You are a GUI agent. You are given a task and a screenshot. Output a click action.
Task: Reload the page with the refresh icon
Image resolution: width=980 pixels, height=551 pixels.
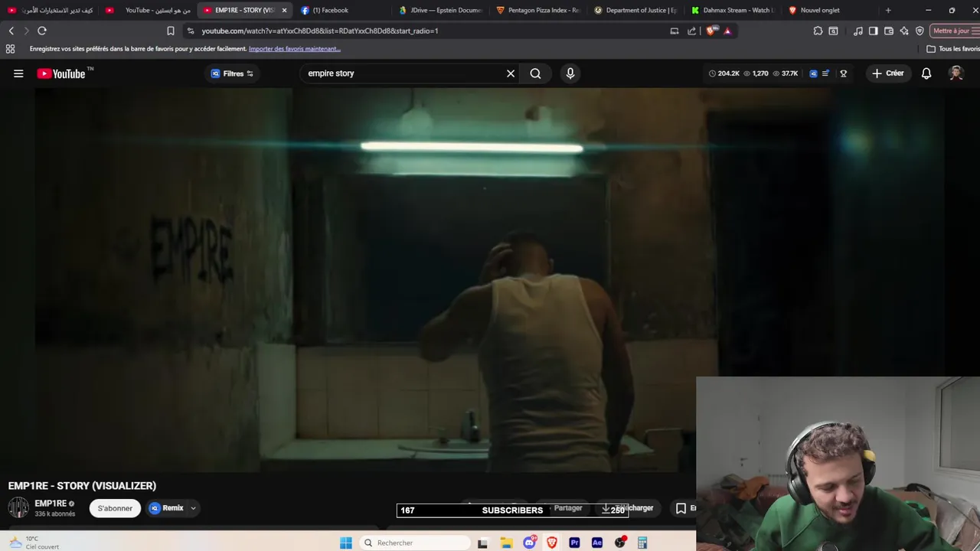pos(42,31)
